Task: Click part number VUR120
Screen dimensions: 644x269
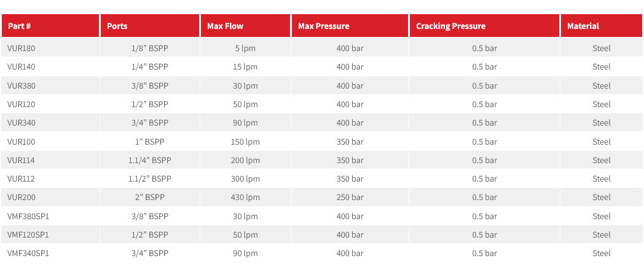Action: pyautogui.click(x=20, y=104)
